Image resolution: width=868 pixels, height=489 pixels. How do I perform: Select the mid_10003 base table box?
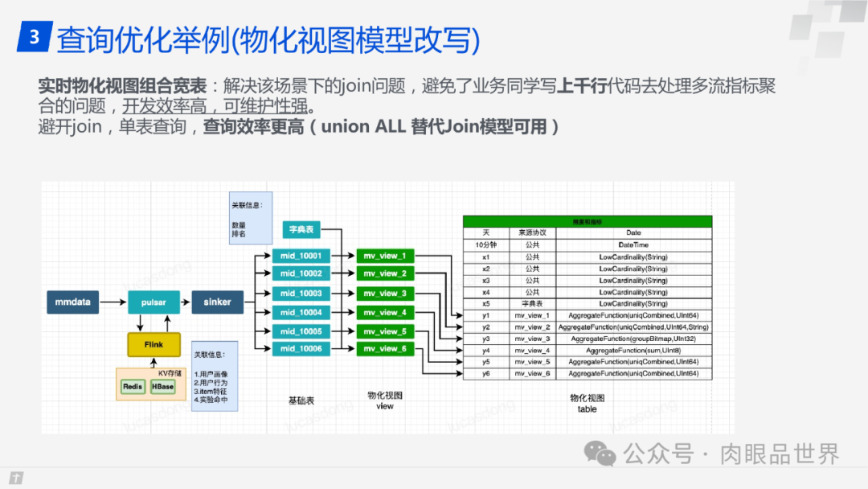point(301,293)
